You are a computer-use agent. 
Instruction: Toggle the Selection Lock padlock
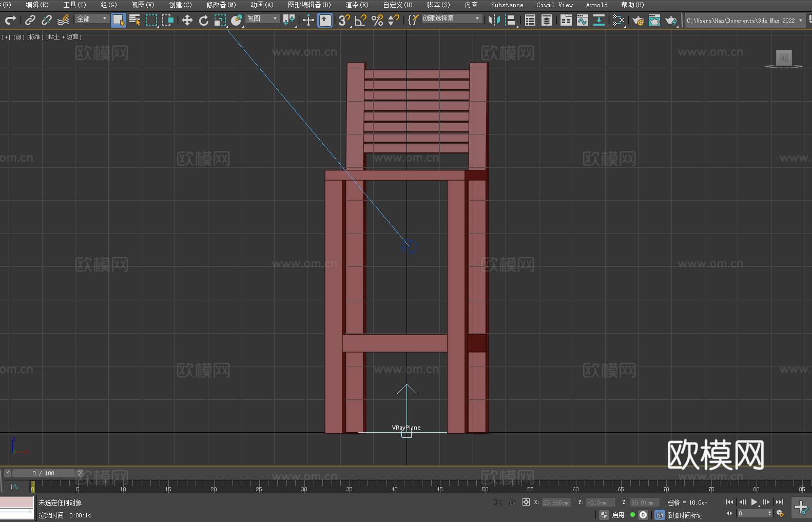pos(512,502)
